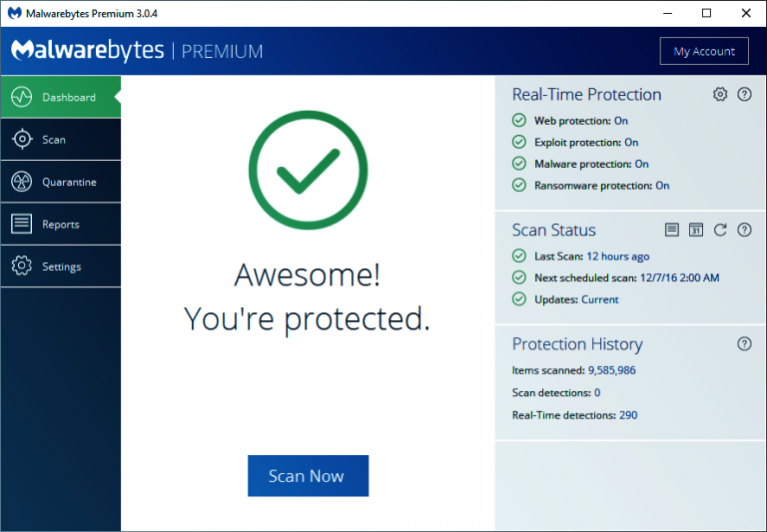Click 'You're protected.' status text
767x532 pixels.
point(308,318)
